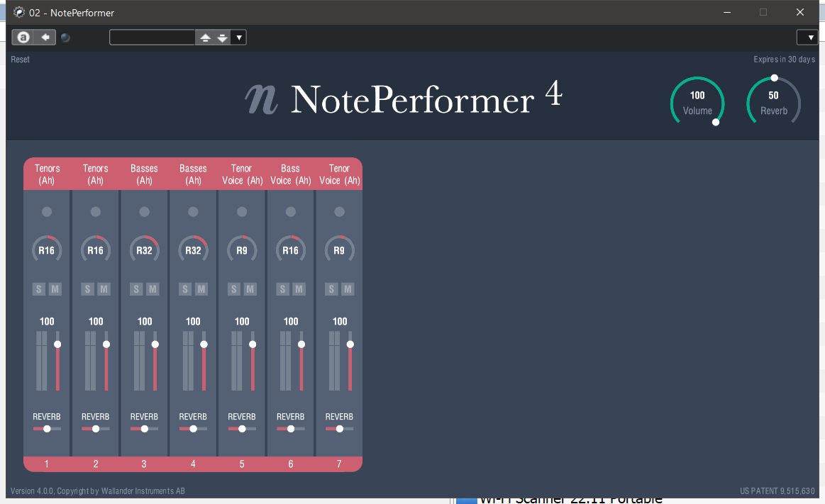Click channel 3 R32 pan knob
The image size is (825, 504).
coord(144,250)
